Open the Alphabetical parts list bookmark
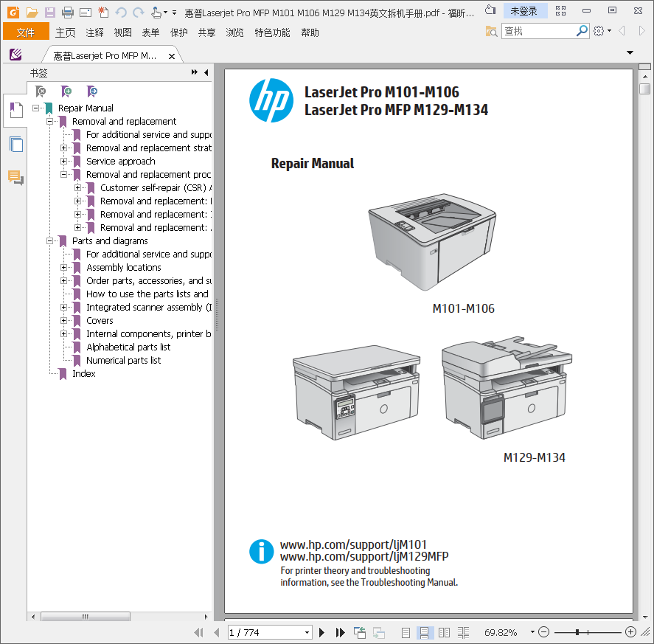The width and height of the screenshot is (654, 644). (x=128, y=347)
